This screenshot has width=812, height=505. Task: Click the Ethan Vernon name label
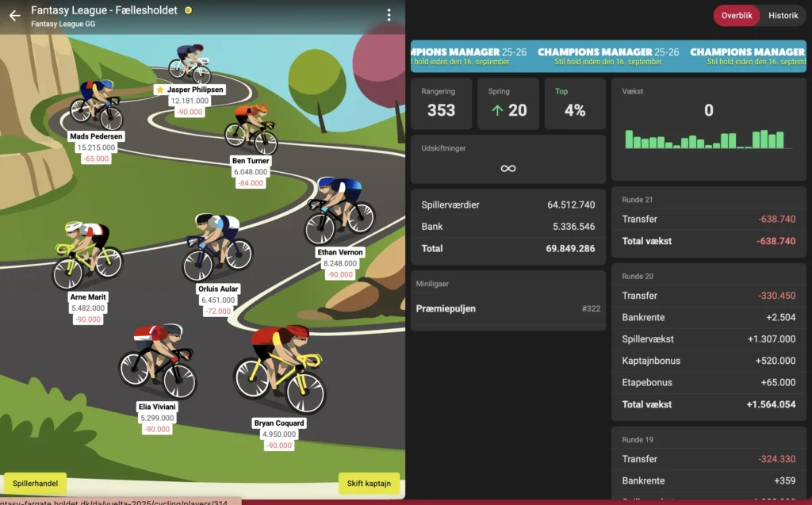click(339, 252)
